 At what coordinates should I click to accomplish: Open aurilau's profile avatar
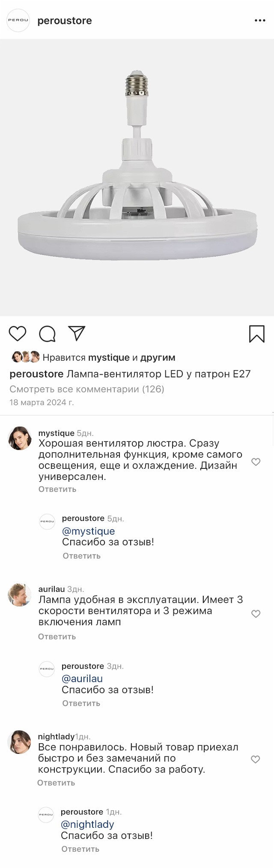click(20, 594)
